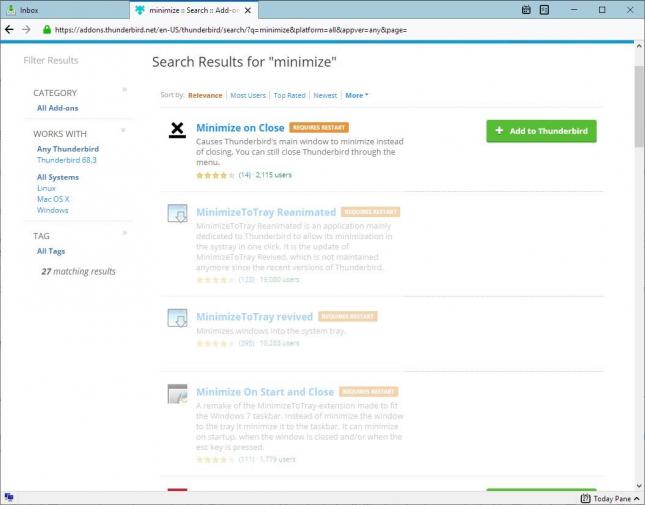Sort results by Relevance
Viewport: 645px width, 505px height.
tap(205, 95)
